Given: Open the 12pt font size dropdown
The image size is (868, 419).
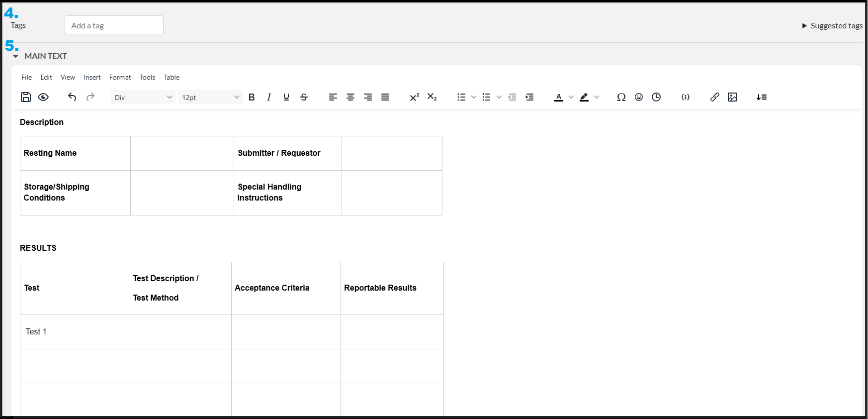Looking at the screenshot, I should (210, 98).
